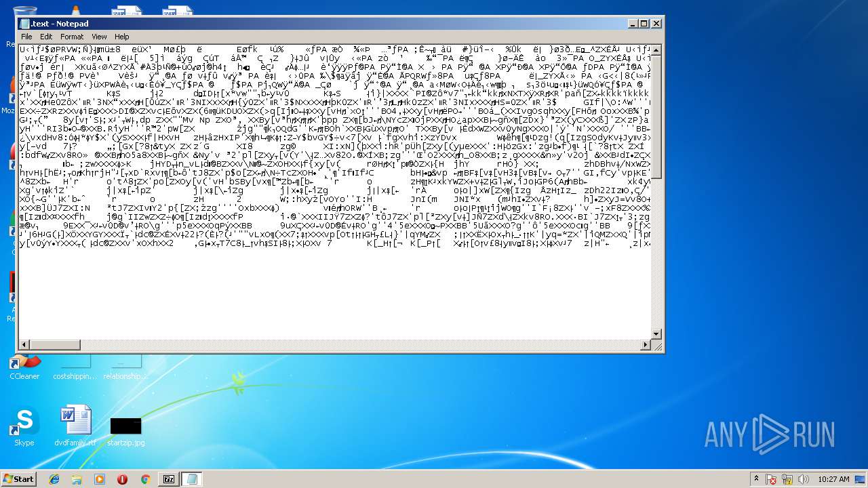Open the Format menu in Notepad
The height and width of the screenshot is (488, 868).
point(72,37)
